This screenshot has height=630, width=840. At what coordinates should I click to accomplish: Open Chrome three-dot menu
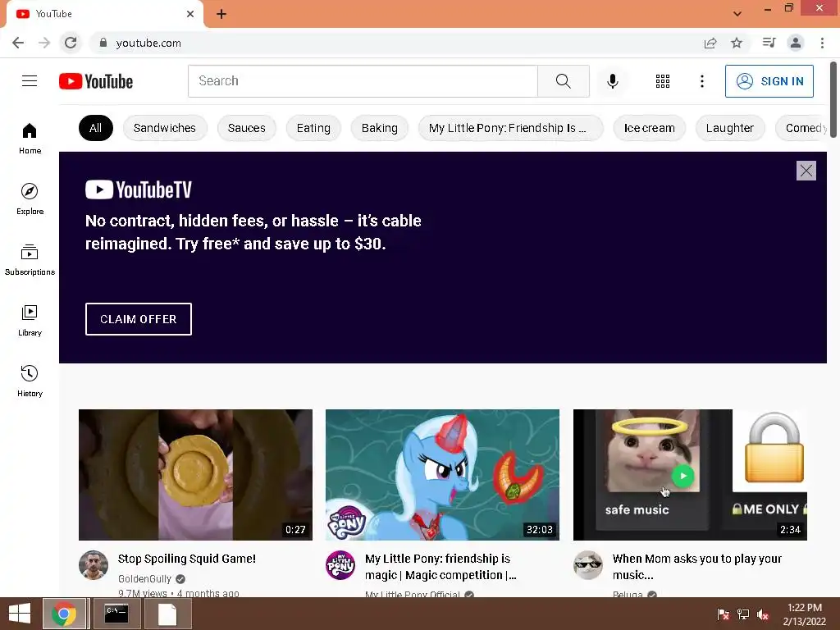(x=822, y=43)
